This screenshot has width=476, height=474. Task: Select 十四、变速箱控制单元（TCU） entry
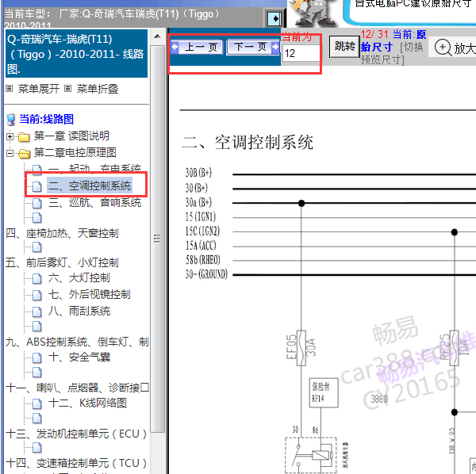click(x=76, y=463)
